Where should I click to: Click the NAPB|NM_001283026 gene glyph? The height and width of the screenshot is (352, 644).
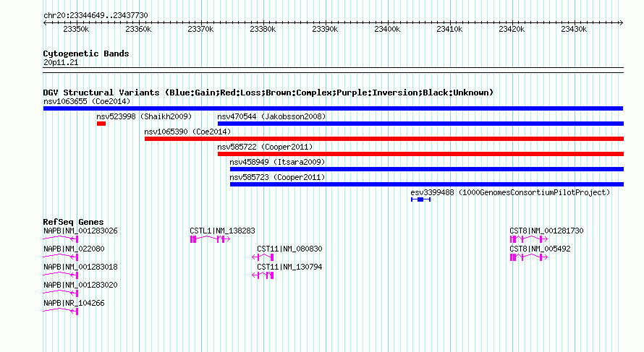[60, 239]
